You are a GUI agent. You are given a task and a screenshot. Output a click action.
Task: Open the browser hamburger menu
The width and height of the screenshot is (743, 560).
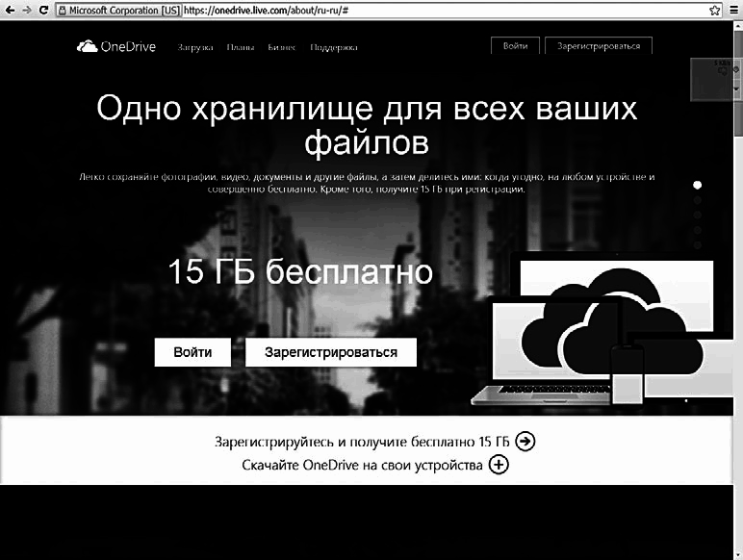[x=734, y=10]
